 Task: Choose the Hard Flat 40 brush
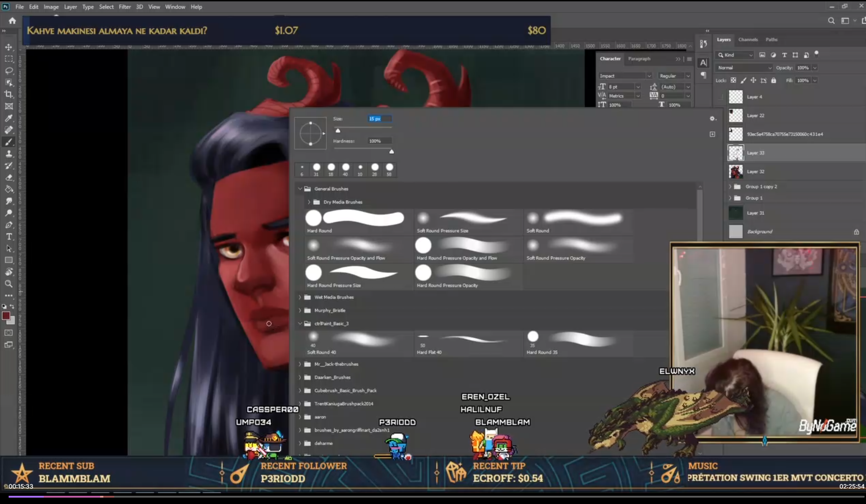tap(468, 343)
